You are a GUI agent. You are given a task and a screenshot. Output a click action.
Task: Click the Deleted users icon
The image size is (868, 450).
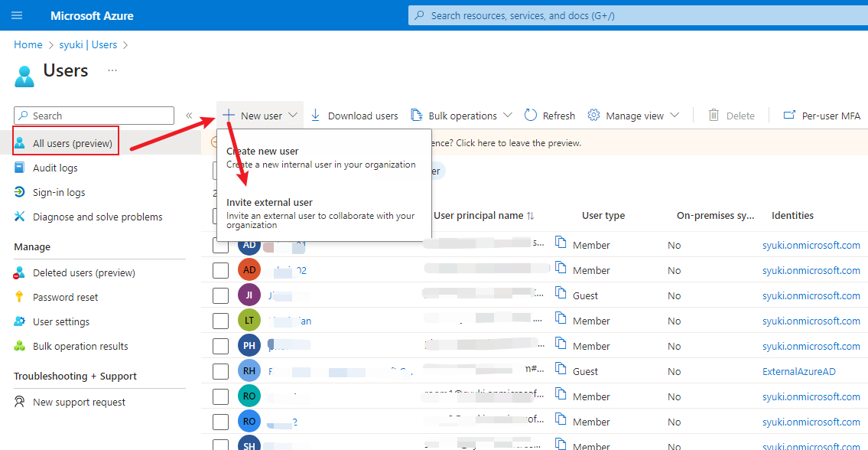[x=20, y=272]
